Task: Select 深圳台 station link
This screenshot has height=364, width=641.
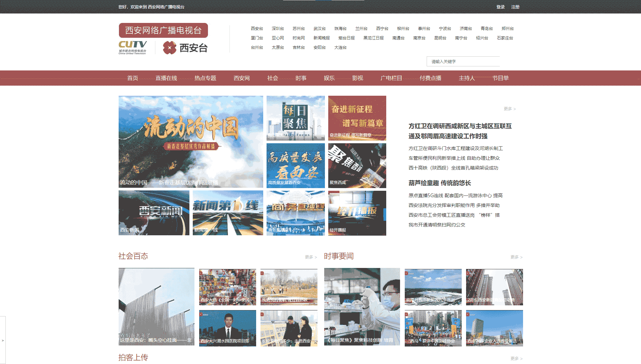Action: (x=278, y=29)
